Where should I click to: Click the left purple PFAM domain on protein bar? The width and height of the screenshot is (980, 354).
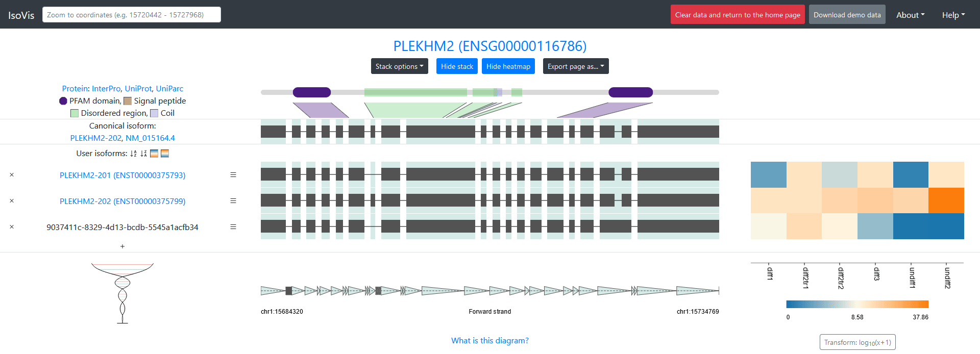[x=312, y=92]
